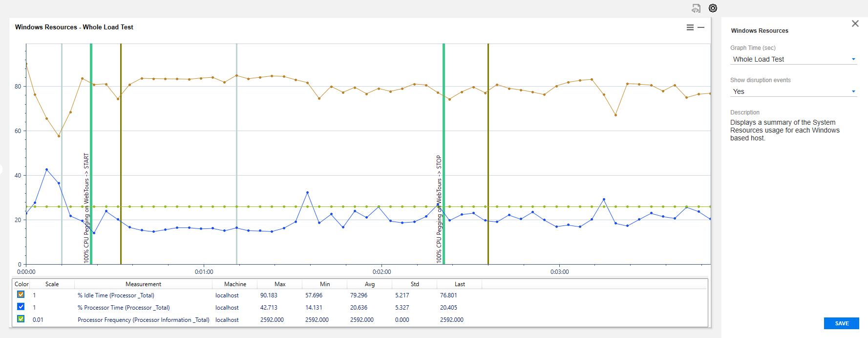Screen dimensions: 868x338
Task: Click the Last column header
Action: [460, 284]
